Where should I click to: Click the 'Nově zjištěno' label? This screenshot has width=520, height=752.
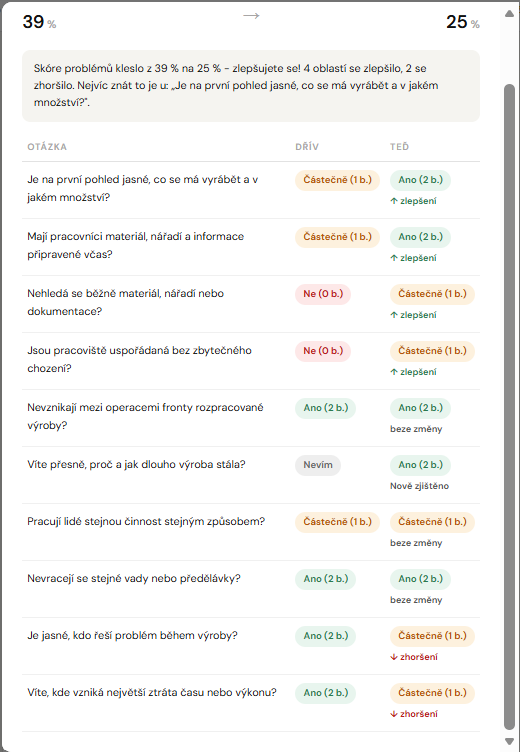tap(419, 486)
